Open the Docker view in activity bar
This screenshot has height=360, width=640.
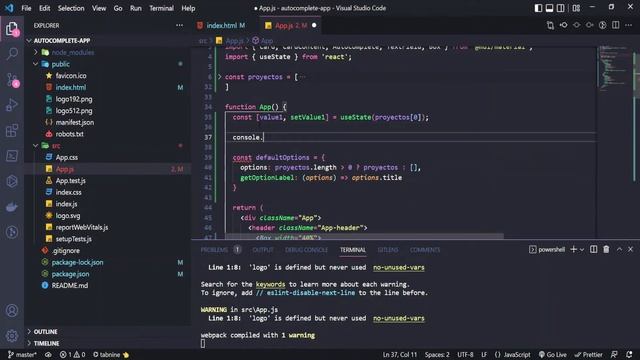coord(12,207)
